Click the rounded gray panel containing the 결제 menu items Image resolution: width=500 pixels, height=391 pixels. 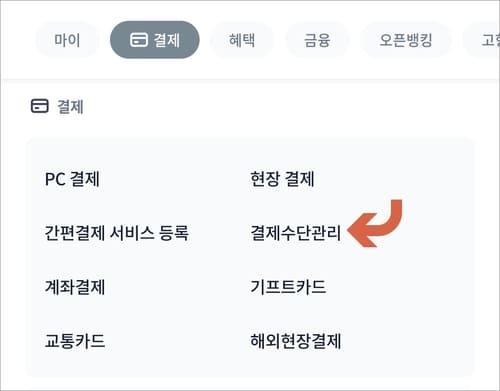(x=250, y=257)
